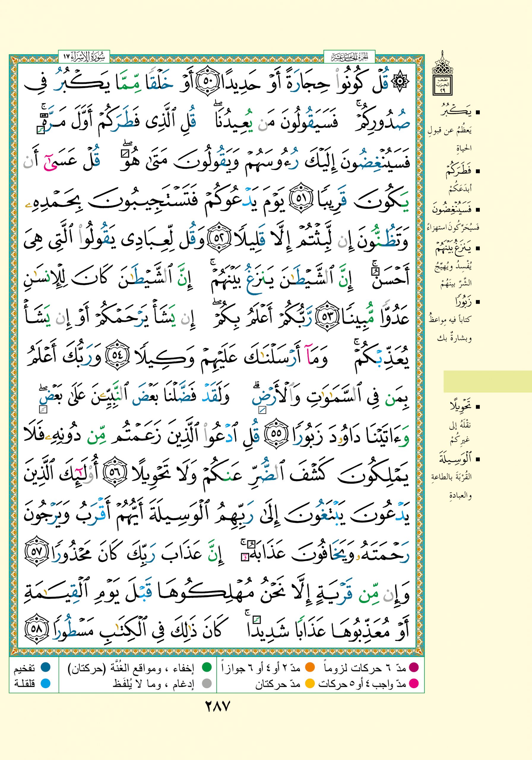This screenshot has height=760, width=532.
Task: Select the verse 57 marker medallion
Action: coord(37,552)
